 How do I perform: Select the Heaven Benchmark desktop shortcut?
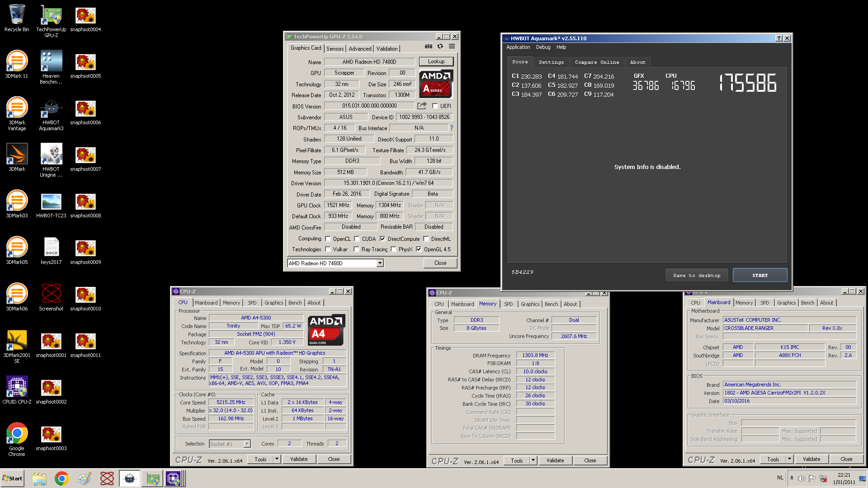coord(51,67)
